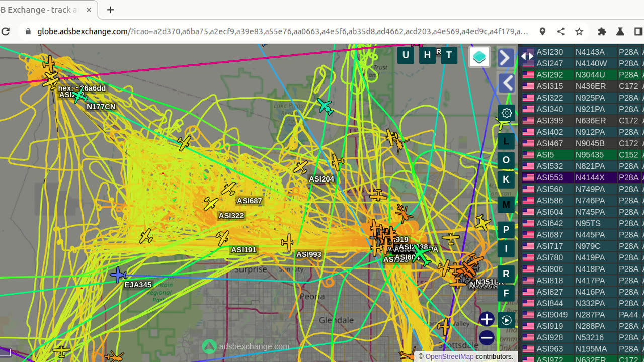Open the replay playback control
644x362 pixels.
tap(506, 320)
